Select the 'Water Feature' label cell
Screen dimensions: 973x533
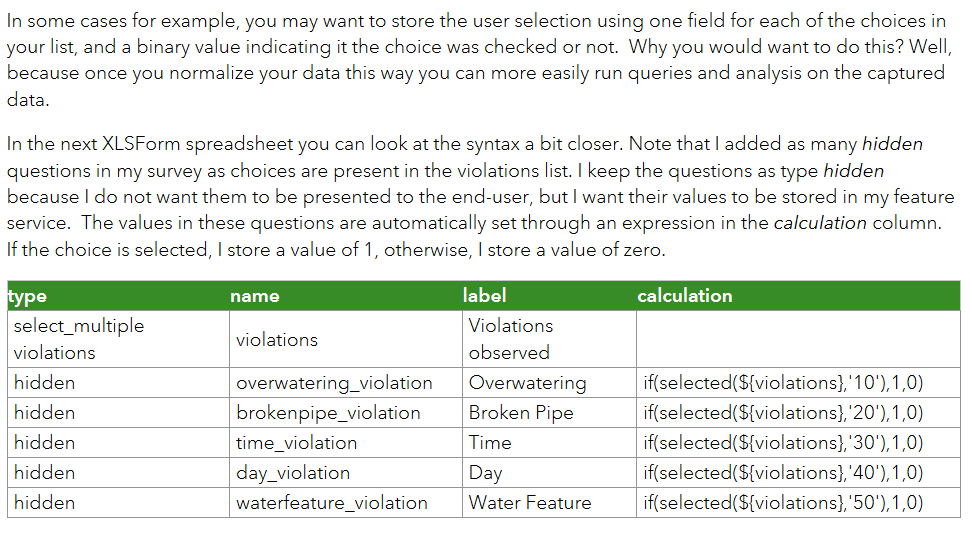pyautogui.click(x=549, y=503)
